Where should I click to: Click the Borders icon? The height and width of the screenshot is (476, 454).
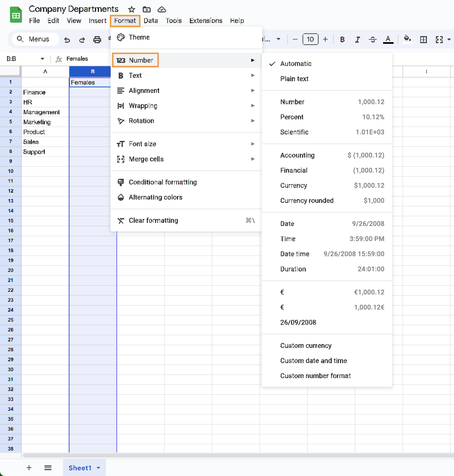coord(423,39)
